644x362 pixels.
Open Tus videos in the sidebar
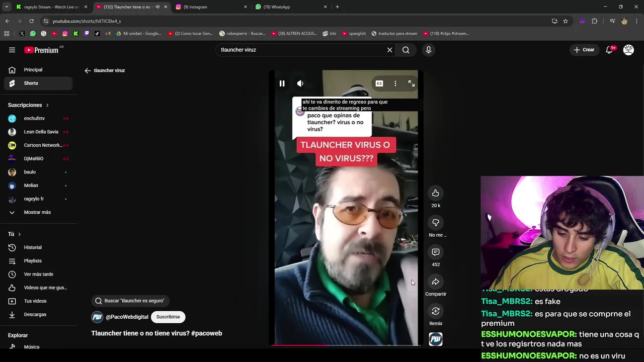click(38, 301)
